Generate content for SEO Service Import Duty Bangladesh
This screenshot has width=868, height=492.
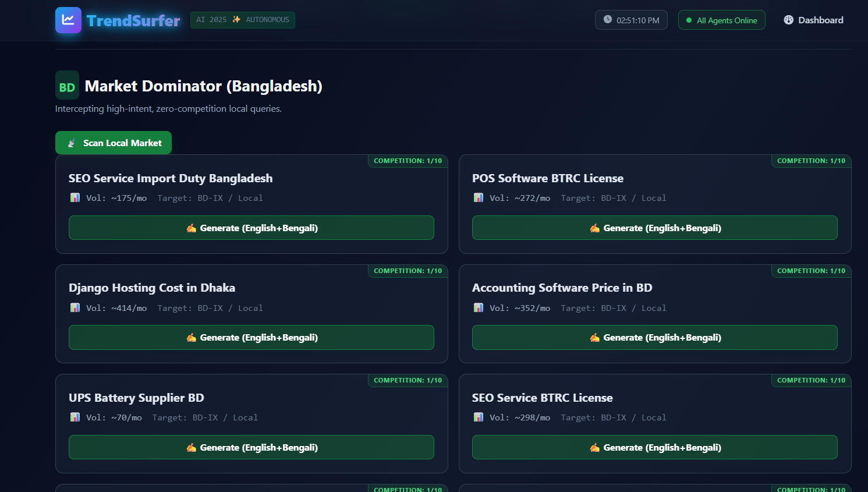tap(251, 228)
